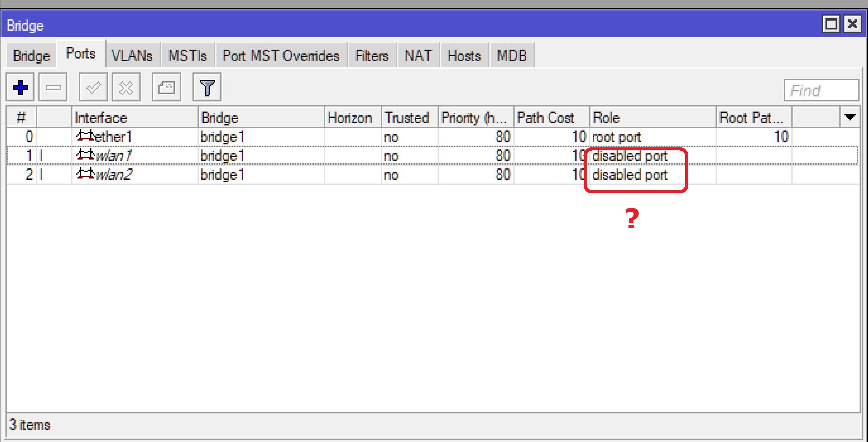The image size is (868, 442).
Task: Click the minus Remove button
Action: tap(53, 88)
